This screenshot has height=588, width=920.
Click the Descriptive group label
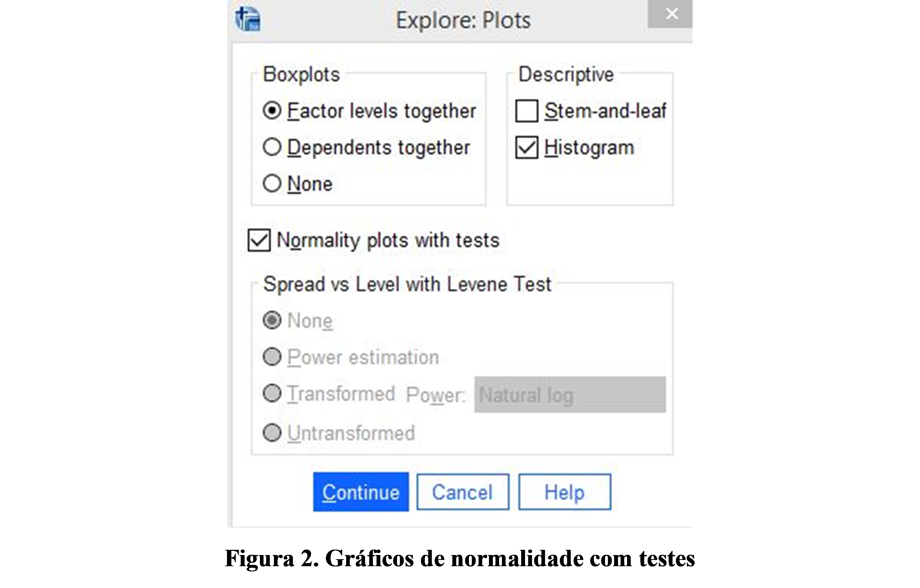[x=566, y=74]
